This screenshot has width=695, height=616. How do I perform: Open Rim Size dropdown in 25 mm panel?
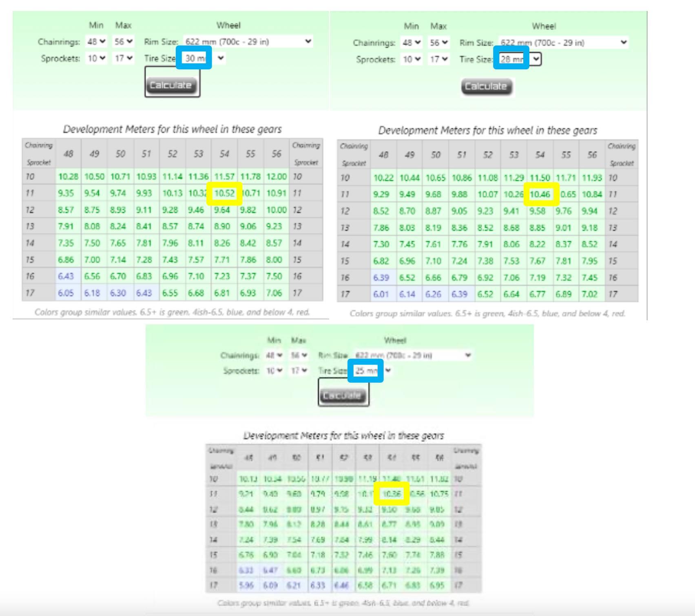pyautogui.click(x=413, y=355)
